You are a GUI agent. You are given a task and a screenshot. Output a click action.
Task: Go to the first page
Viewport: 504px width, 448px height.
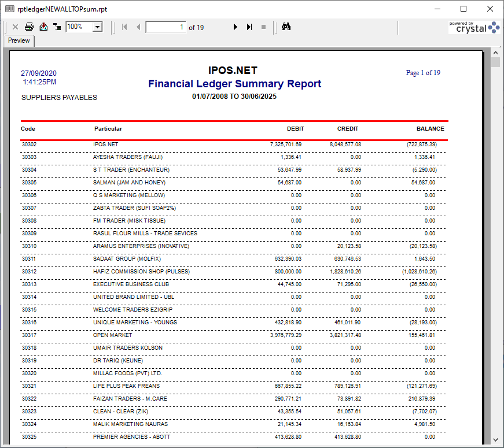click(125, 27)
